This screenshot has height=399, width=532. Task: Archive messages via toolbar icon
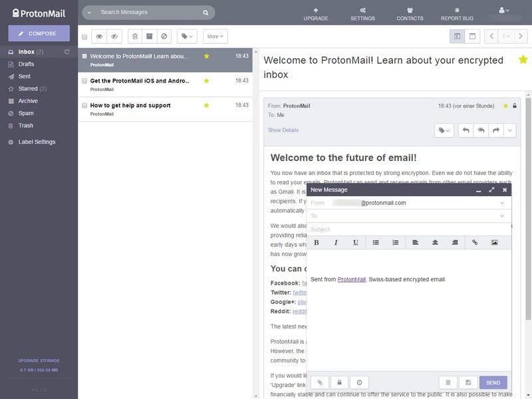(x=149, y=37)
